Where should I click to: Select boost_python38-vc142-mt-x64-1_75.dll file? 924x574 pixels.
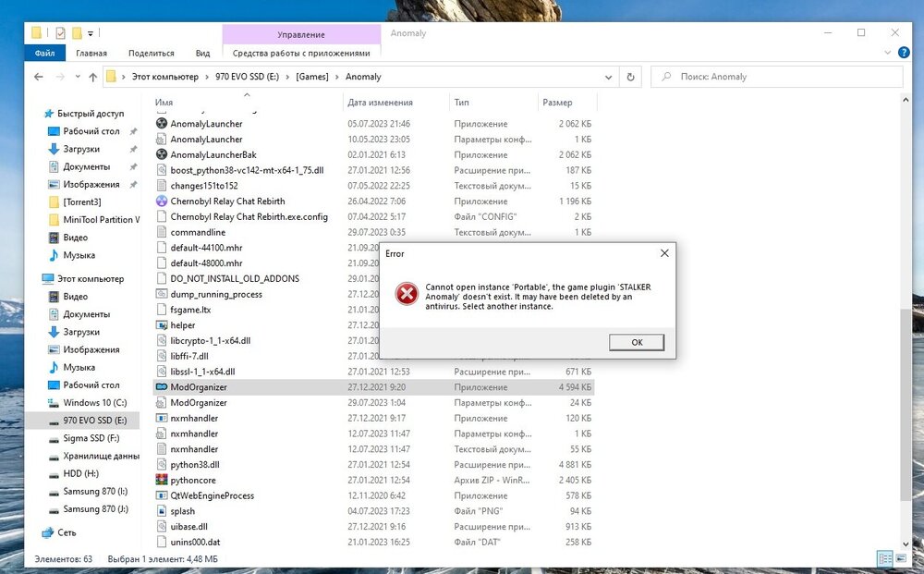[247, 170]
